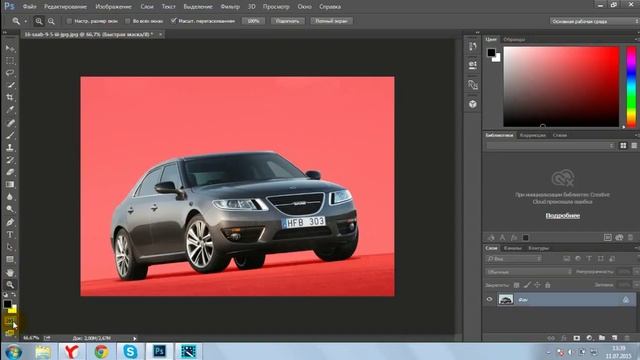Select the Zoom tool in toolbox
640x360 pixels.
(x=10, y=284)
